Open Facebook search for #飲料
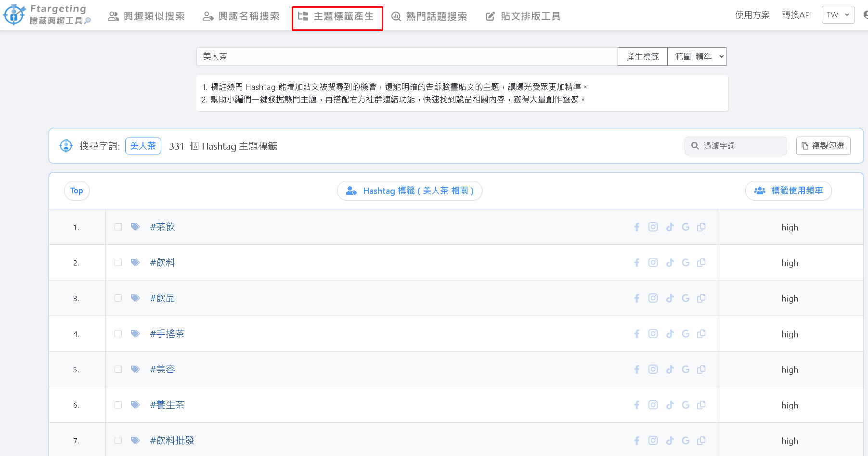Screen dimensions: 868x456 (637, 263)
